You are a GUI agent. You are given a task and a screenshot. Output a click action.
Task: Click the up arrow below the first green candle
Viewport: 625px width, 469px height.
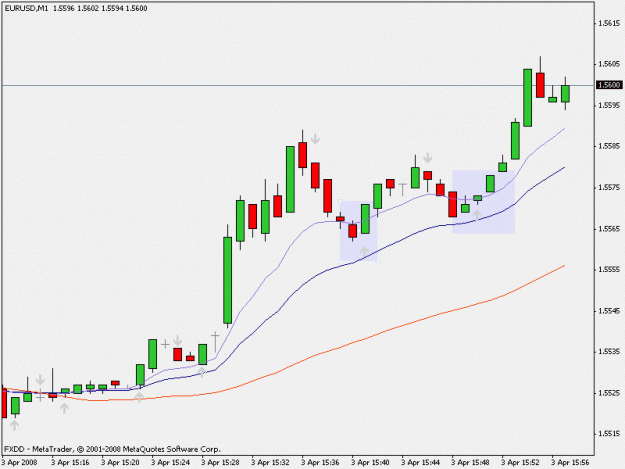(15, 425)
